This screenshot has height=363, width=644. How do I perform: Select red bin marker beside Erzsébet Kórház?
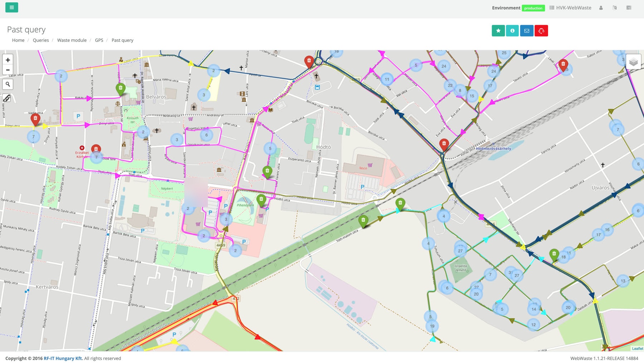point(96,150)
